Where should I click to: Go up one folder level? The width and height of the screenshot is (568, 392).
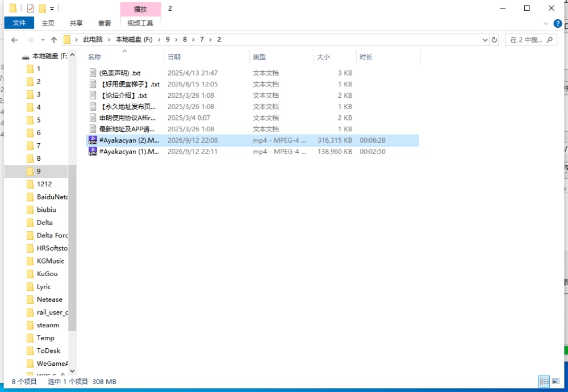click(54, 40)
